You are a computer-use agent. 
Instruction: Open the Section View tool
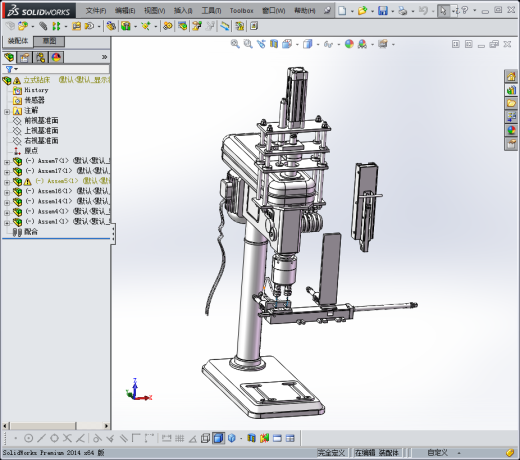(x=274, y=44)
